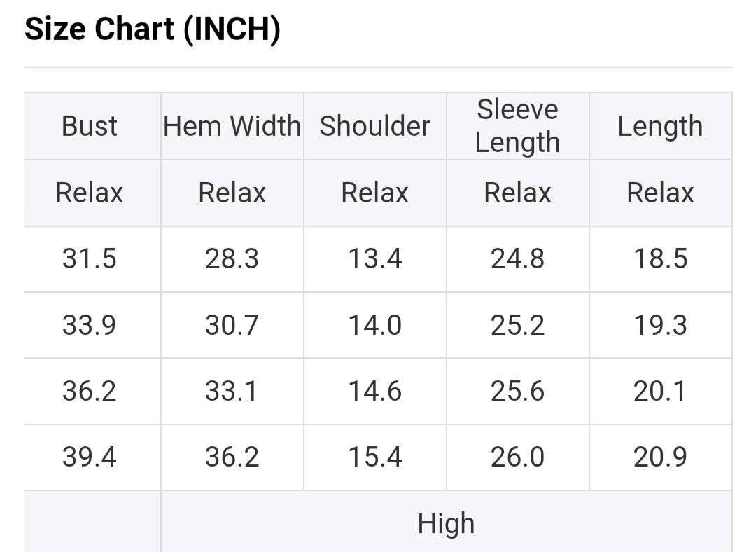The height and width of the screenshot is (552, 756).
Task: Click the 19.3 length value
Action: coord(660,325)
